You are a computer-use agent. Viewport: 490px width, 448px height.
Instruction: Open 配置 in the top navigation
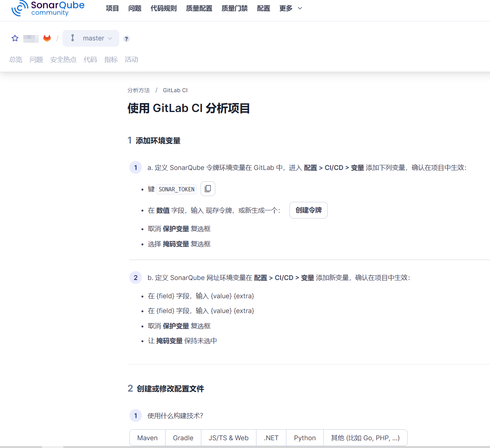coord(263,8)
